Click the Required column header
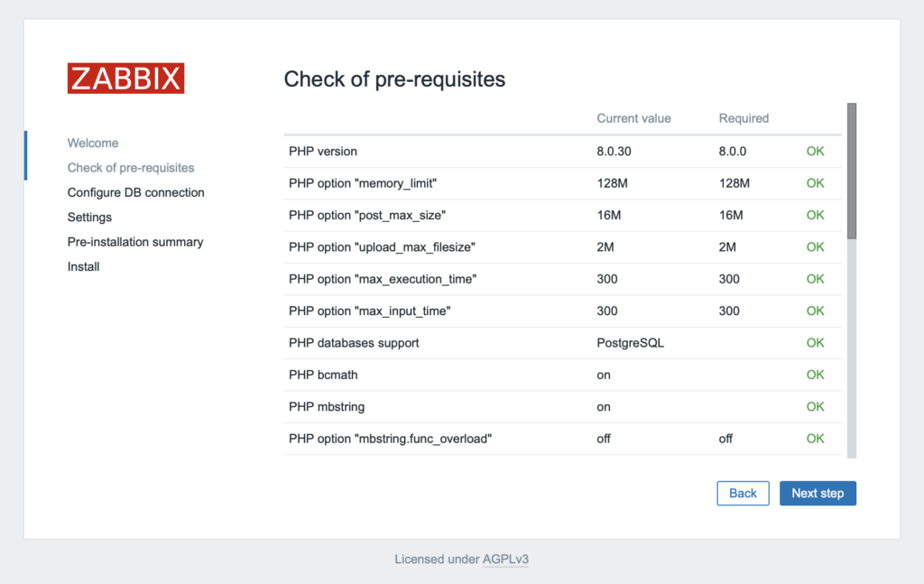The height and width of the screenshot is (584, 924). point(744,118)
